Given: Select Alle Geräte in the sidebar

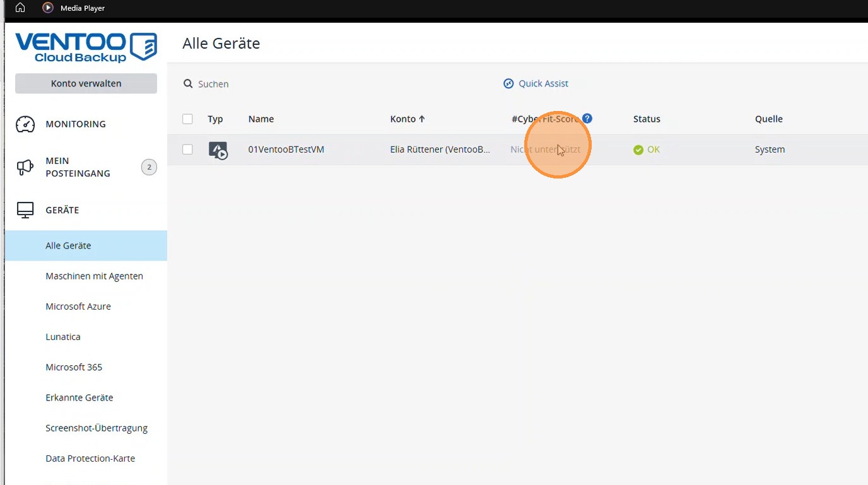Looking at the screenshot, I should pyautogui.click(x=86, y=245).
